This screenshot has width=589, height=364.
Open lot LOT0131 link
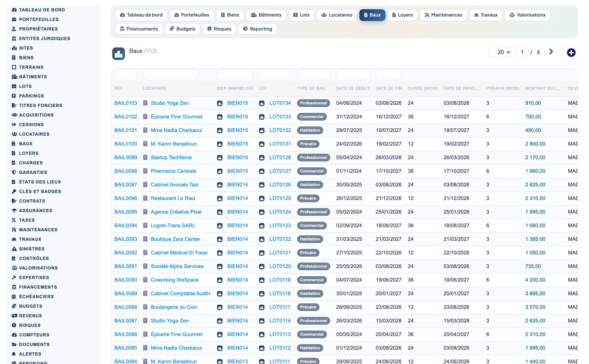click(x=280, y=144)
